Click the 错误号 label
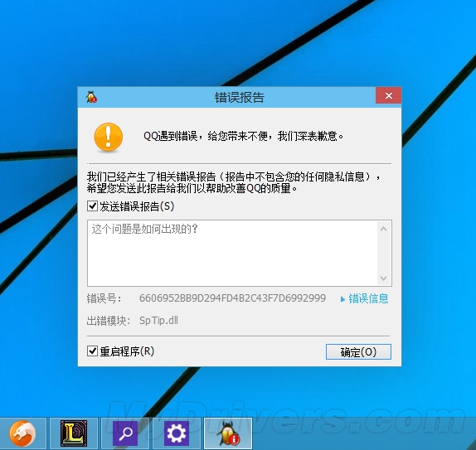Image resolution: width=476 pixels, height=450 pixels. click(x=104, y=298)
